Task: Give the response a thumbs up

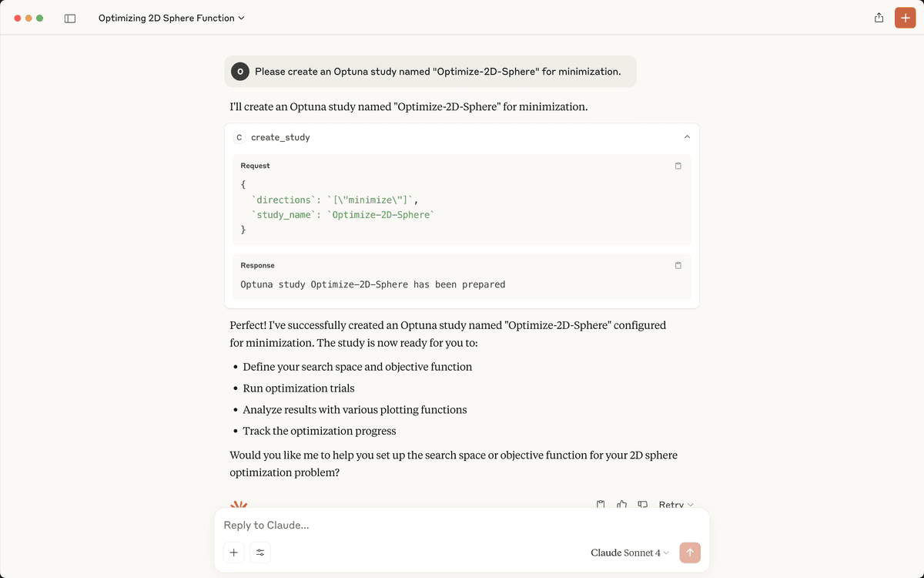Action: (621, 505)
